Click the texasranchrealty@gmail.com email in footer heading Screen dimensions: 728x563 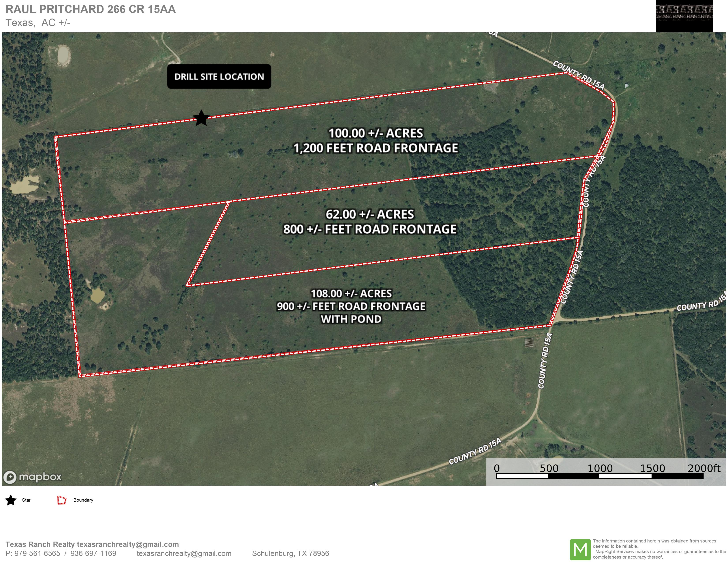pyautogui.click(x=128, y=544)
